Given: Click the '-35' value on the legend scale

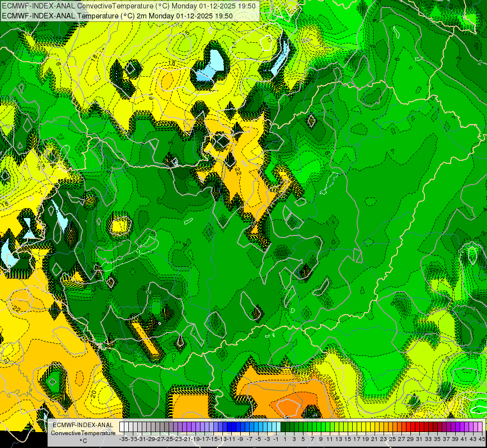Looking at the screenshot, I should point(124,439).
